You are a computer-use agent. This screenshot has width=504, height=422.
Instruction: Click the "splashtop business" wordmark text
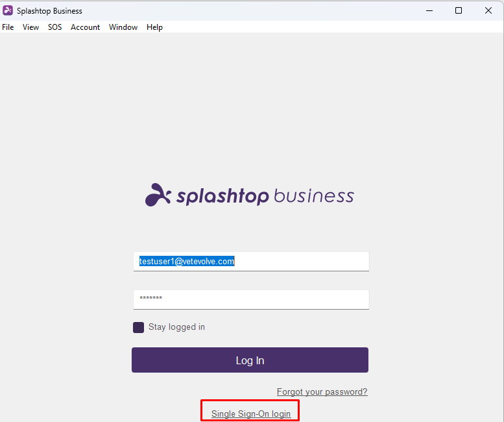coord(265,196)
